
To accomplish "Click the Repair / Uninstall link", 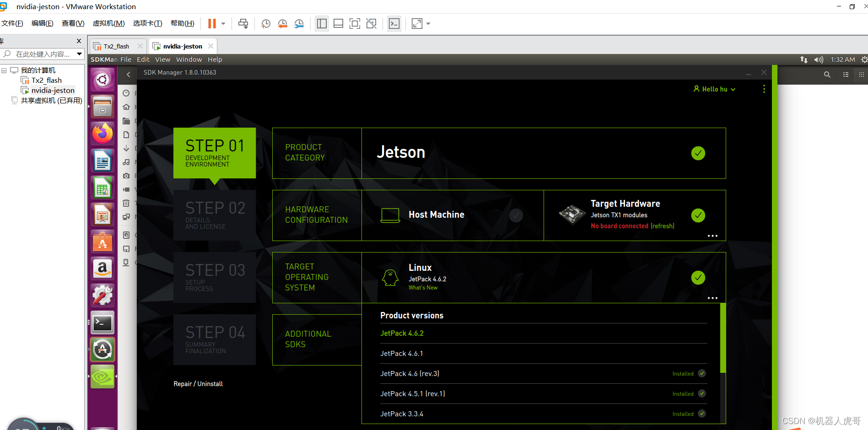I will [198, 384].
